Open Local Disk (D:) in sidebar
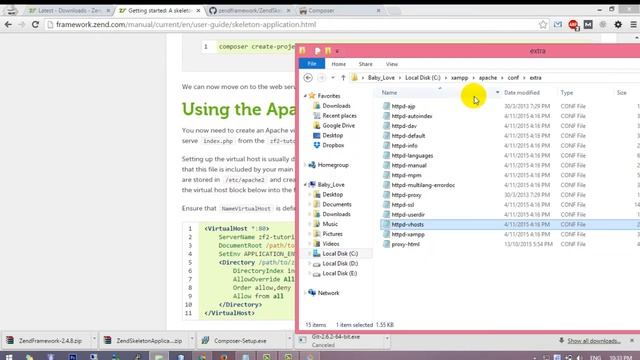The width and height of the screenshot is (640, 360). point(340,264)
